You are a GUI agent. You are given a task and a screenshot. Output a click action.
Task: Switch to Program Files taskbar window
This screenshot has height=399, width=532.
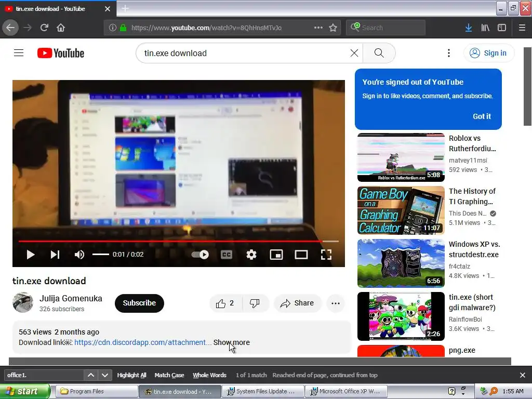(96, 392)
